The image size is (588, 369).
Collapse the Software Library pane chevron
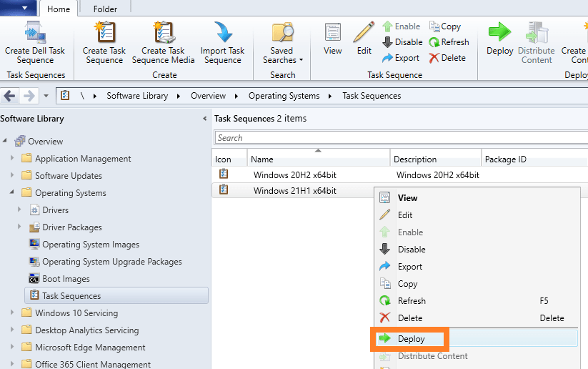[205, 119]
